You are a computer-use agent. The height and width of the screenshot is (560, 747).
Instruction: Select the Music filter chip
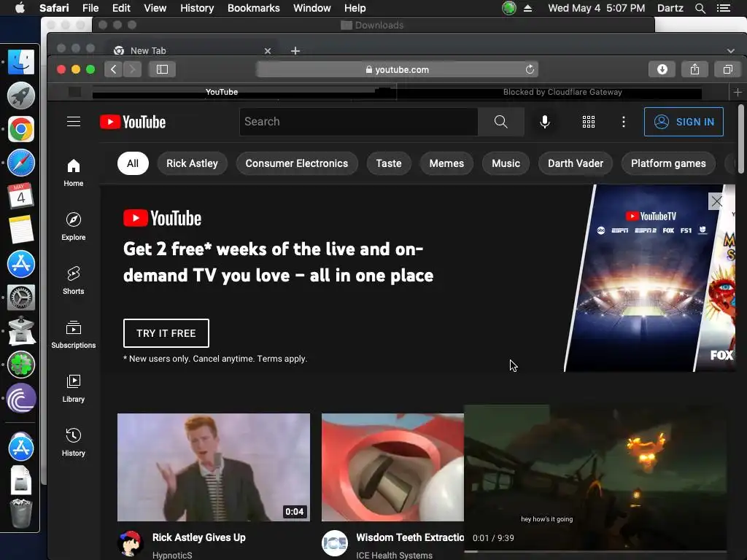[x=506, y=163]
